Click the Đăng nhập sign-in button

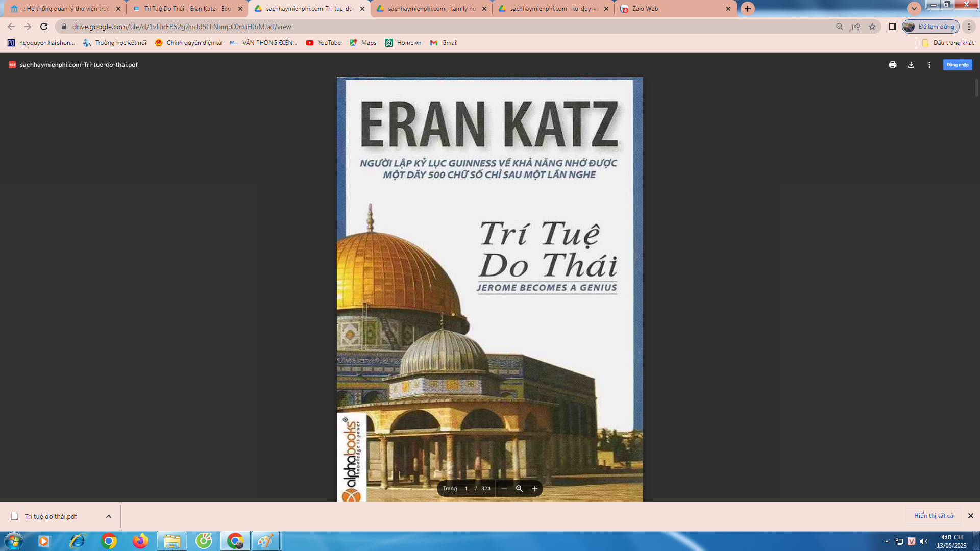[x=958, y=65]
